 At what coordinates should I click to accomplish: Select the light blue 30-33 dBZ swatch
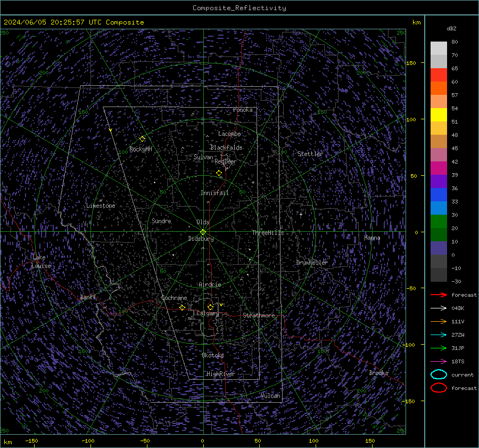439,208
